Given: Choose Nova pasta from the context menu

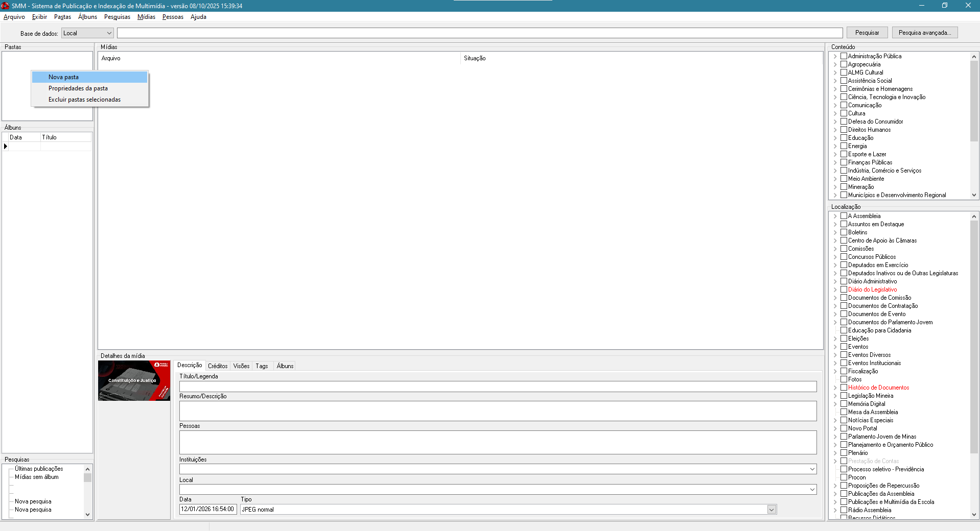Looking at the screenshot, I should (x=64, y=77).
